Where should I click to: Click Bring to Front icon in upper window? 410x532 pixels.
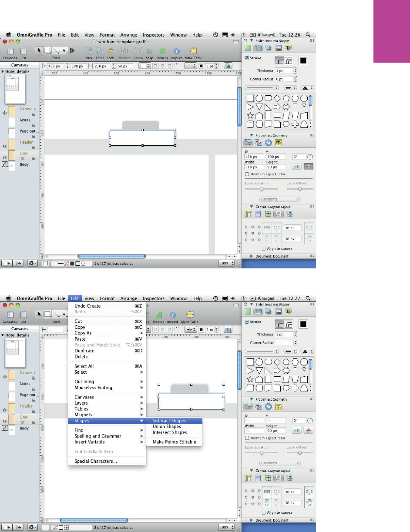[100, 50]
